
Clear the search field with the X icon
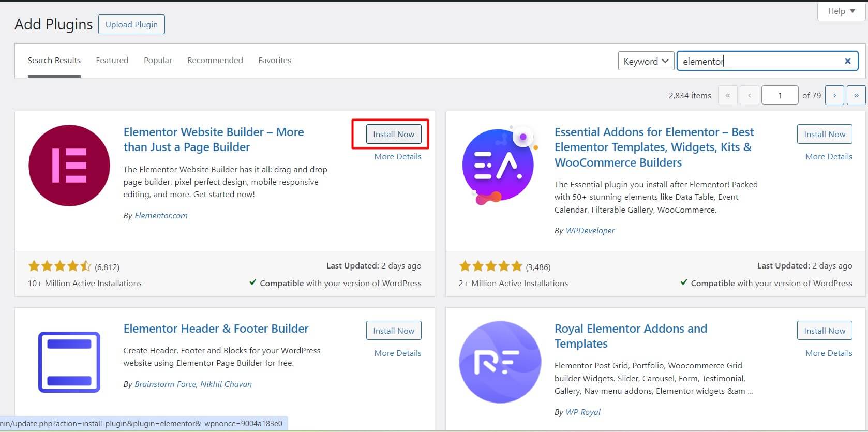(x=848, y=61)
